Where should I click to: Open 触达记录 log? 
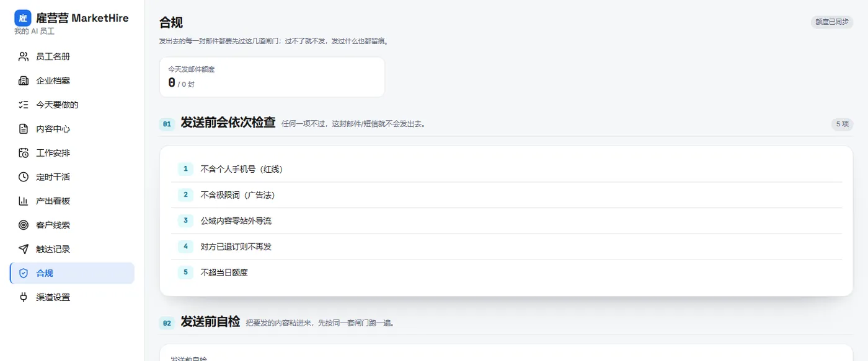pos(72,249)
